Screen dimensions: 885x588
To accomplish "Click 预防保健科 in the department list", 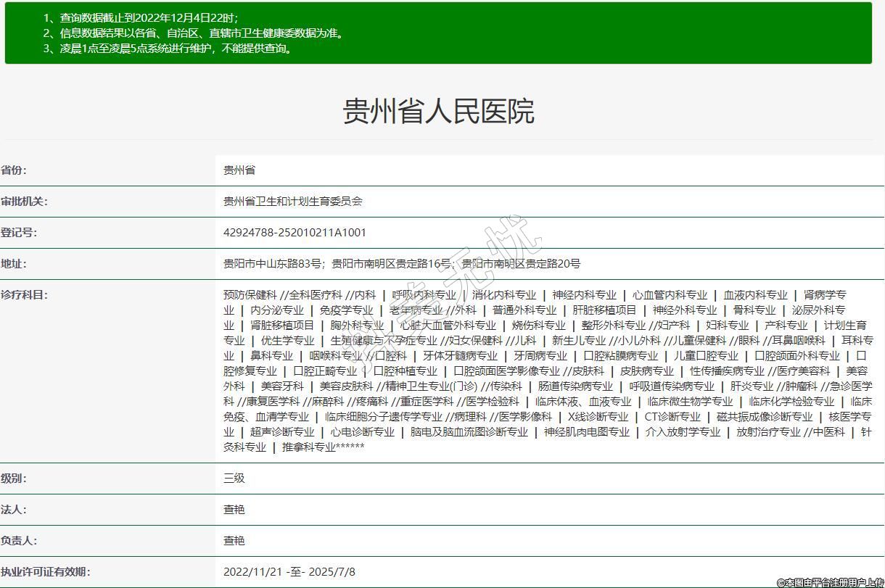I will tap(250, 295).
